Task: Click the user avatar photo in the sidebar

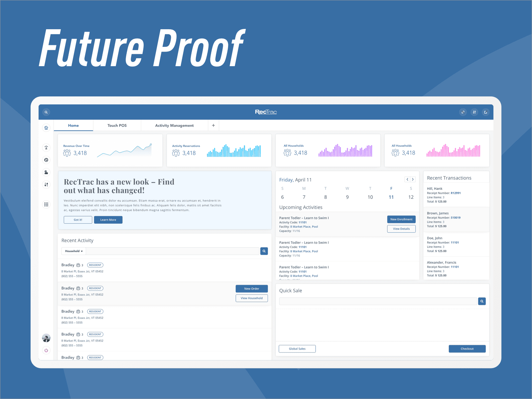Action: coord(46,338)
